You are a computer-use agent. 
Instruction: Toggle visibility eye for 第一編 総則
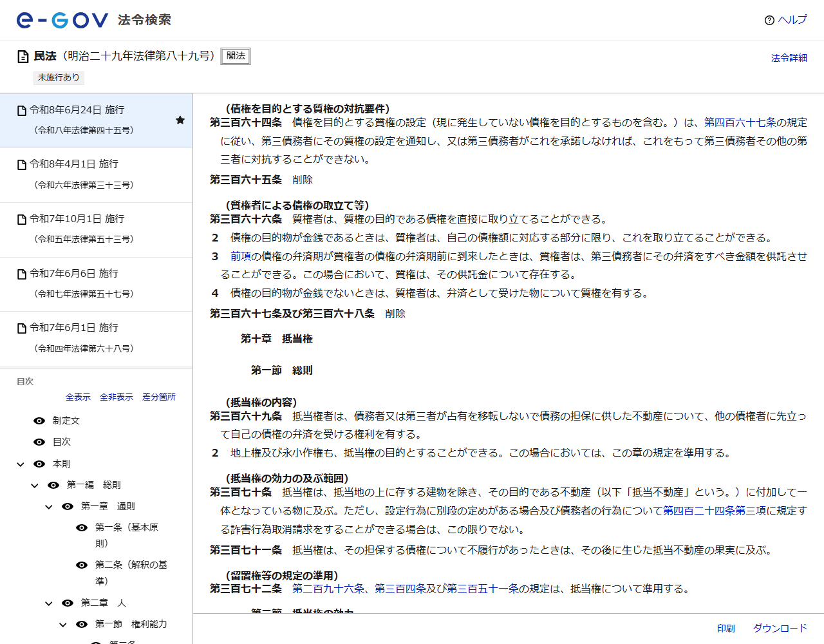click(53, 485)
